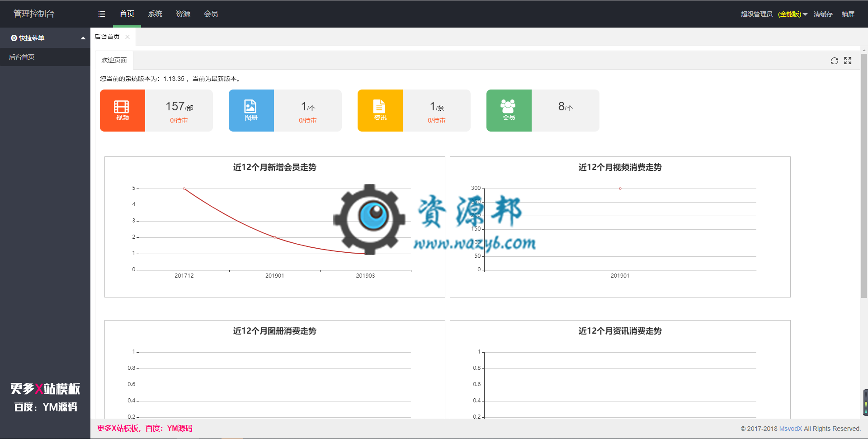
Task: Open the blue 图册 album tile
Action: pos(251,110)
